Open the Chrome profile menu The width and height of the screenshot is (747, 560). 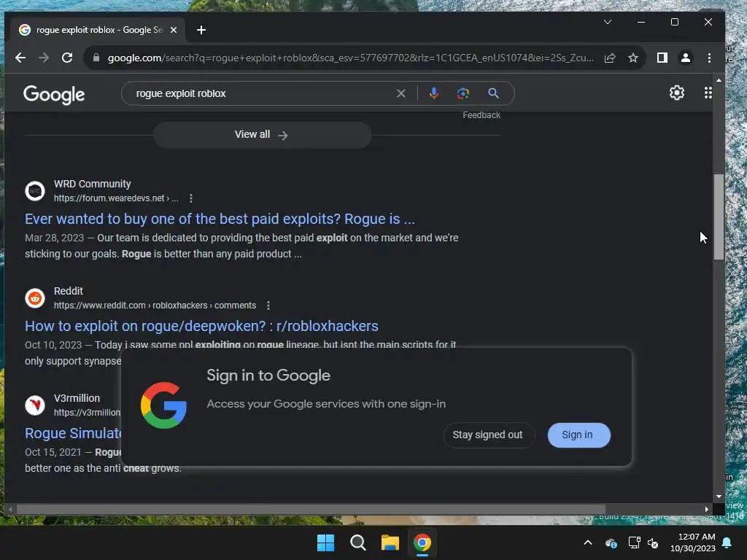pos(686,58)
